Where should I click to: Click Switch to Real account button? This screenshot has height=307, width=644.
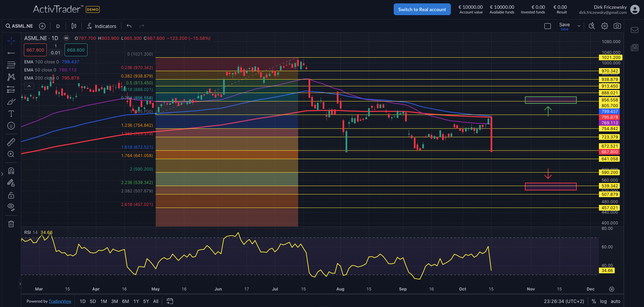(422, 9)
